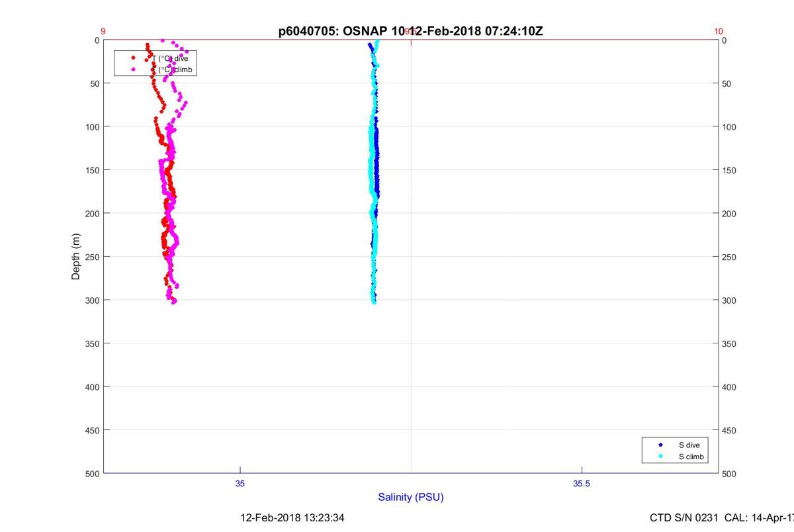Select the cyan S climb legend marker
The image size is (794, 532).
click(x=660, y=457)
